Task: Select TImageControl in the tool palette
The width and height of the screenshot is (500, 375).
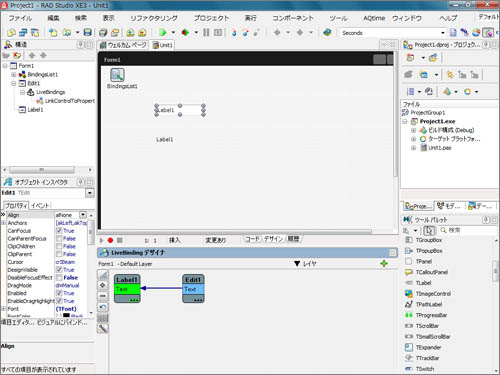Action: click(433, 294)
